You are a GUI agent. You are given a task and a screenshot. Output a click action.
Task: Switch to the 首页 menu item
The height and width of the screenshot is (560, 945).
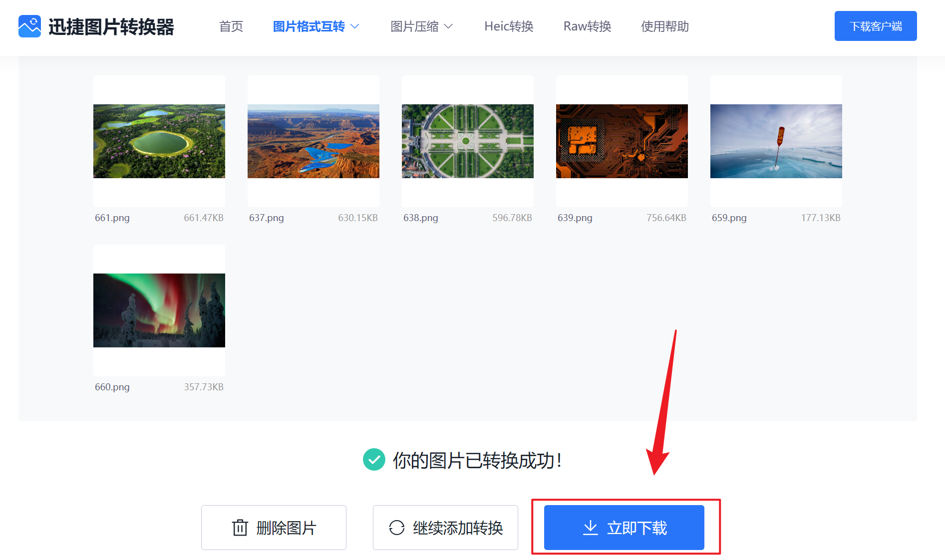click(x=230, y=26)
